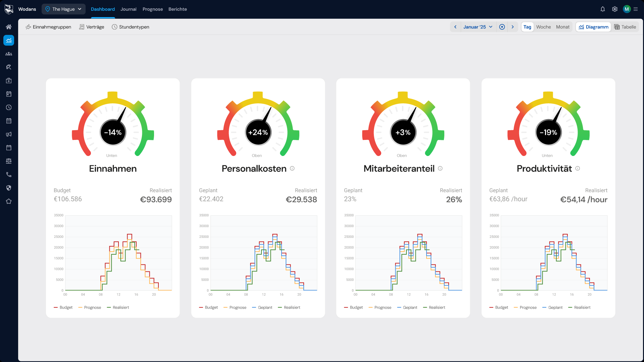
Task: Open the megaphone announcements sidebar icon
Action: tap(9, 134)
